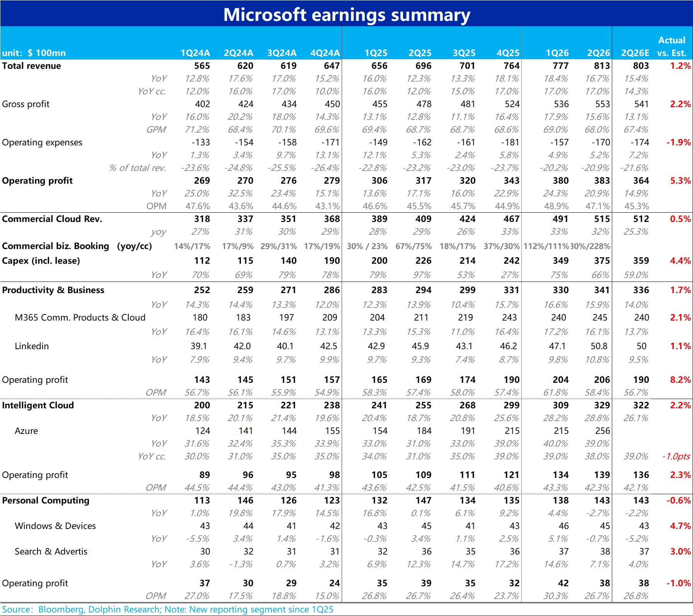Select Gross profit 2Q26E value 541
This screenshot has height=616, width=693.
point(641,104)
